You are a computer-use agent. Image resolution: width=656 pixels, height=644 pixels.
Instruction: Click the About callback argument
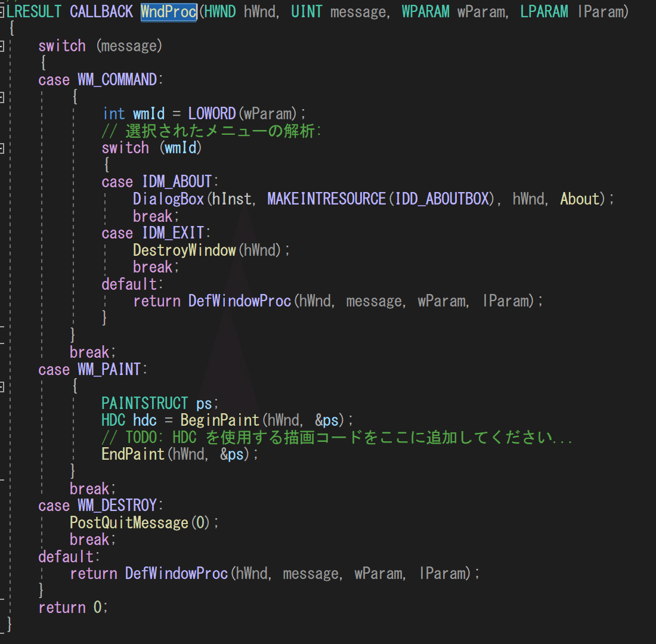click(x=580, y=199)
